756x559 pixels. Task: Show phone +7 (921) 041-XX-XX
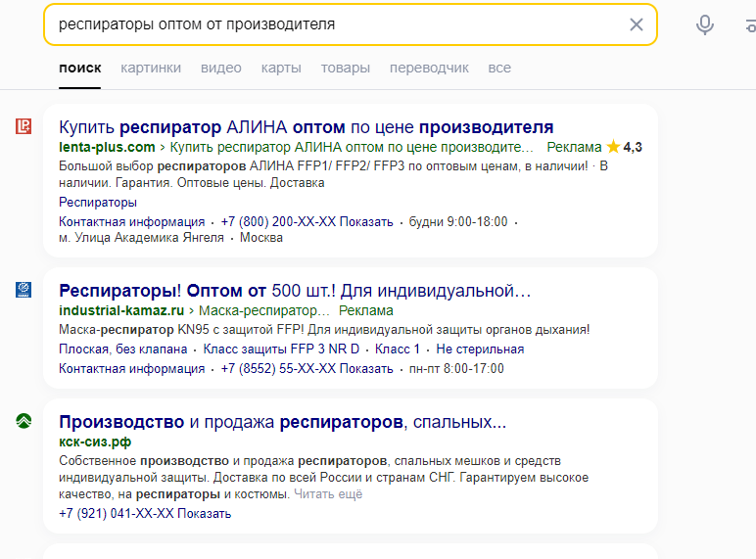[145, 514]
